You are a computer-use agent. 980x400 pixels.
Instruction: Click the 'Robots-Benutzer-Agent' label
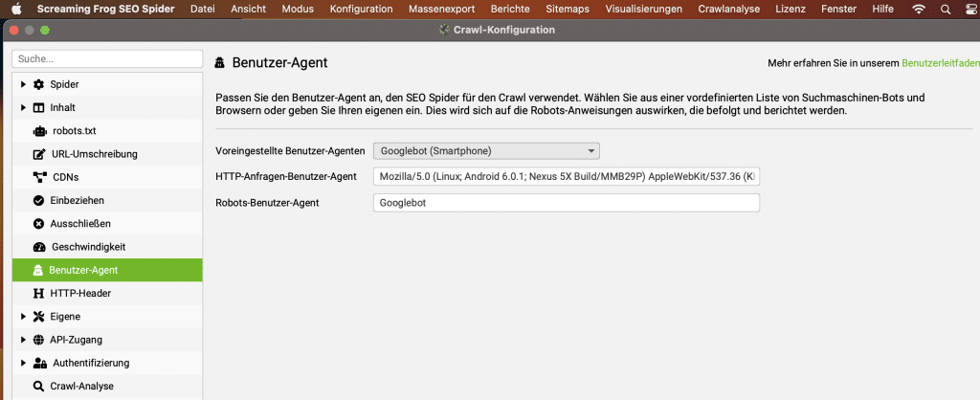[267, 203]
